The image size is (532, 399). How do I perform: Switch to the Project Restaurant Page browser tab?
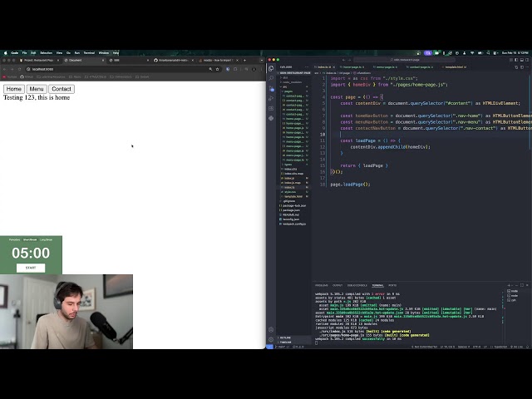coord(38,61)
